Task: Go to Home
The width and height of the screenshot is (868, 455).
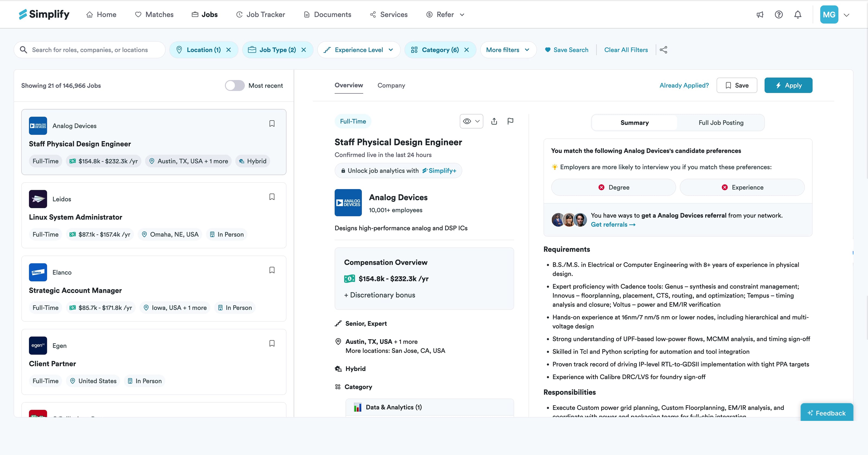Action: pyautogui.click(x=101, y=14)
